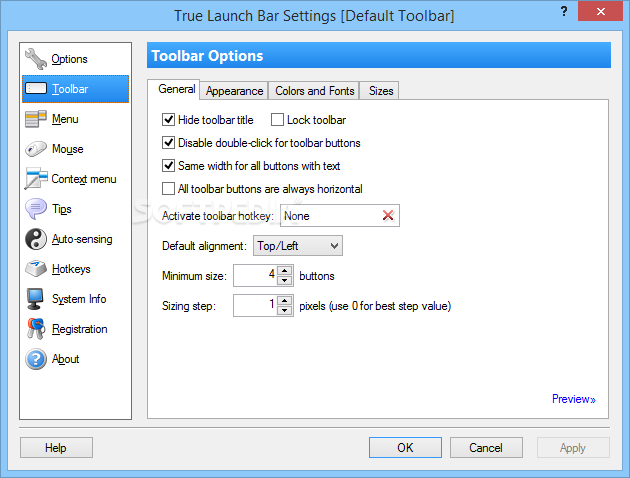Decrease Sizing step with down arrow
This screenshot has width=630, height=478.
coord(285,310)
